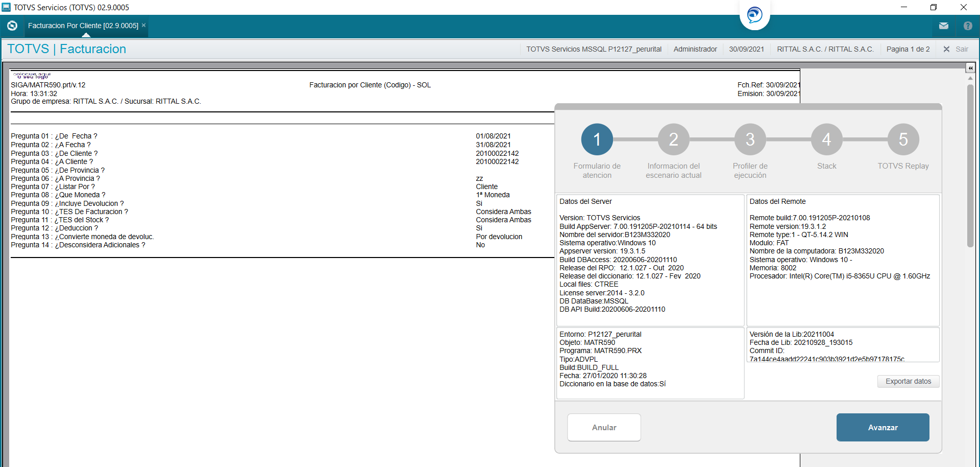Viewport: 980px width, 467px height.
Task: Click 'Nombre del servidor:B123M332020' line
Action: click(x=615, y=235)
